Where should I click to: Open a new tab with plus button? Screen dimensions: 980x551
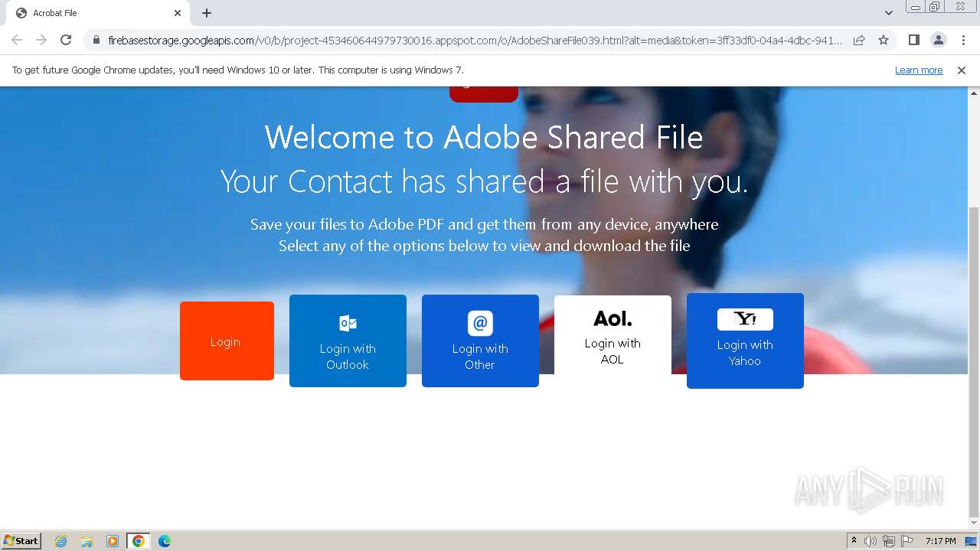pyautogui.click(x=207, y=13)
